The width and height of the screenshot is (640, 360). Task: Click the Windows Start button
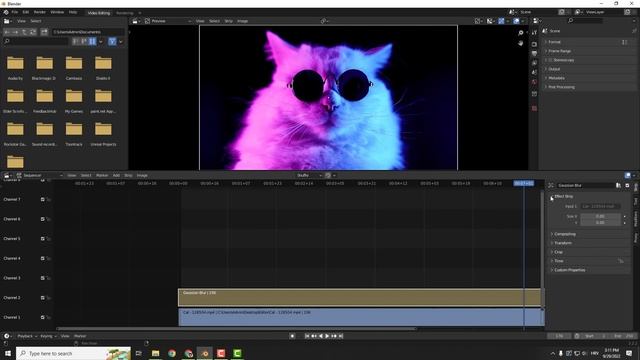(x=7, y=353)
